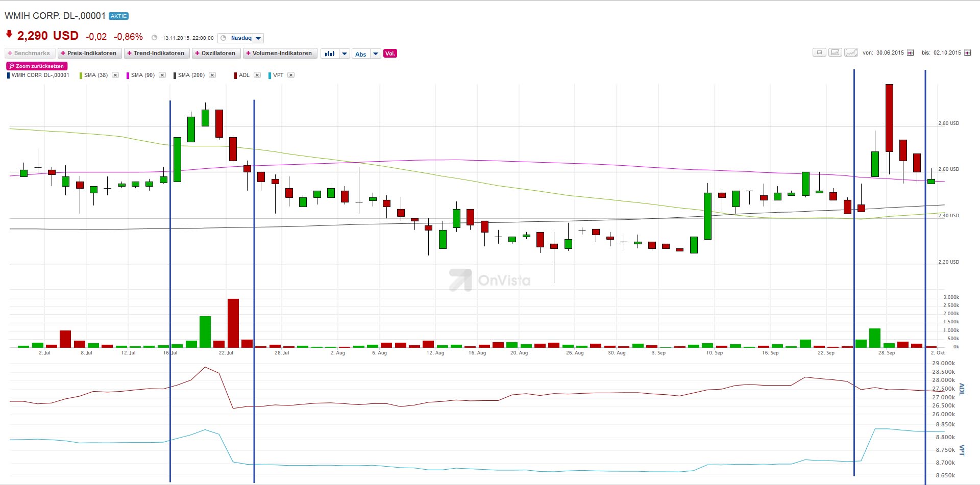Viewport: 980px width, 485px height.
Task: Expand the chart type dropdown arrow
Action: (x=345, y=54)
